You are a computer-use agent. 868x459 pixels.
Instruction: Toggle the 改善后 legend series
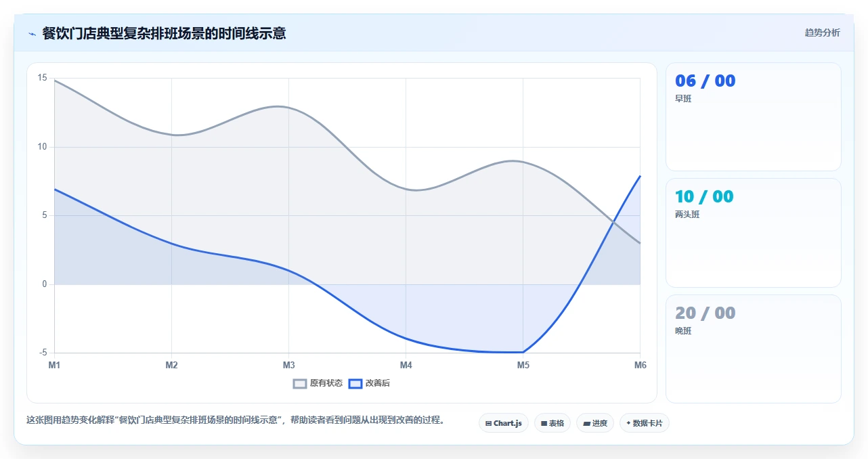[x=369, y=383]
